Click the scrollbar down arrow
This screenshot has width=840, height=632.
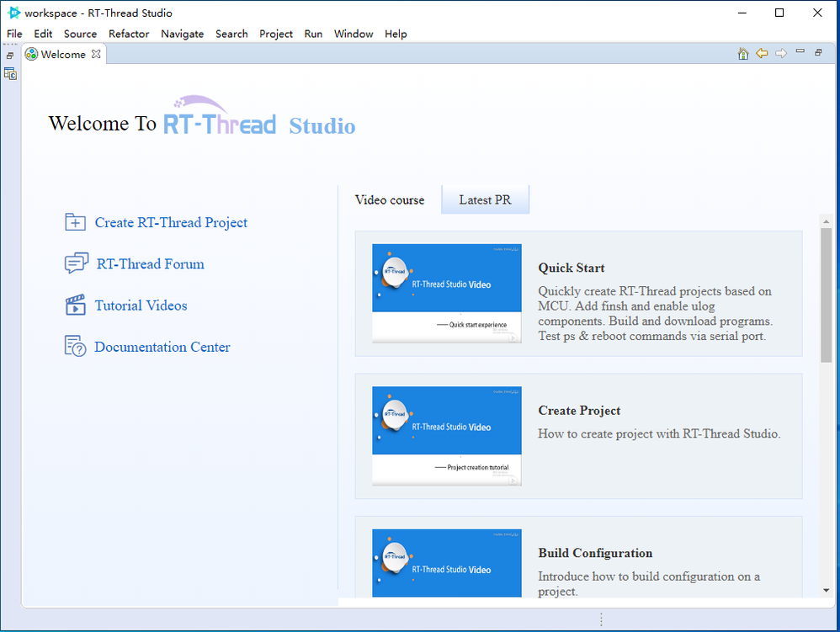[x=826, y=590]
